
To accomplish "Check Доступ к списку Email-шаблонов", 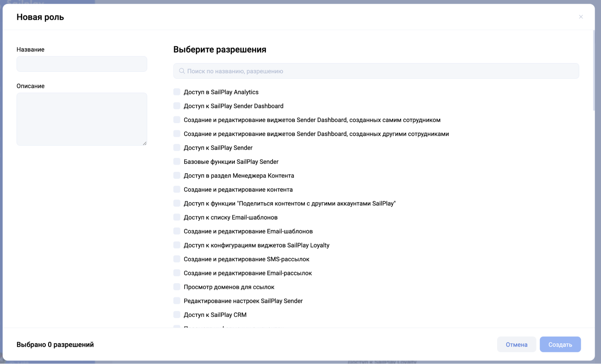I will (177, 217).
